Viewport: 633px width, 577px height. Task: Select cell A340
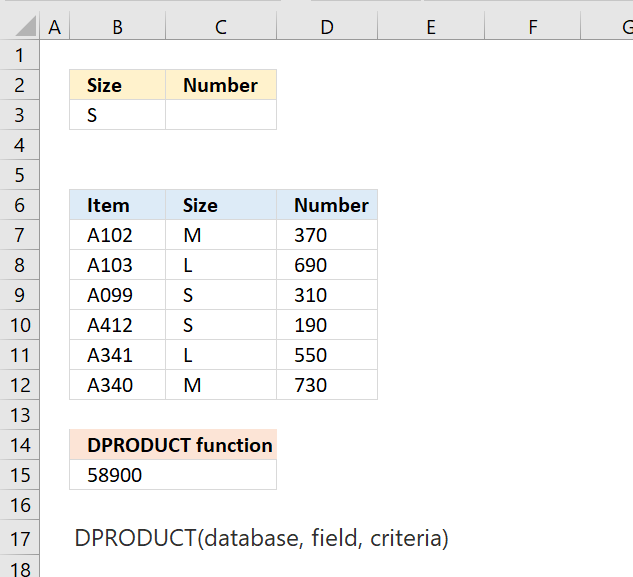coord(117,385)
